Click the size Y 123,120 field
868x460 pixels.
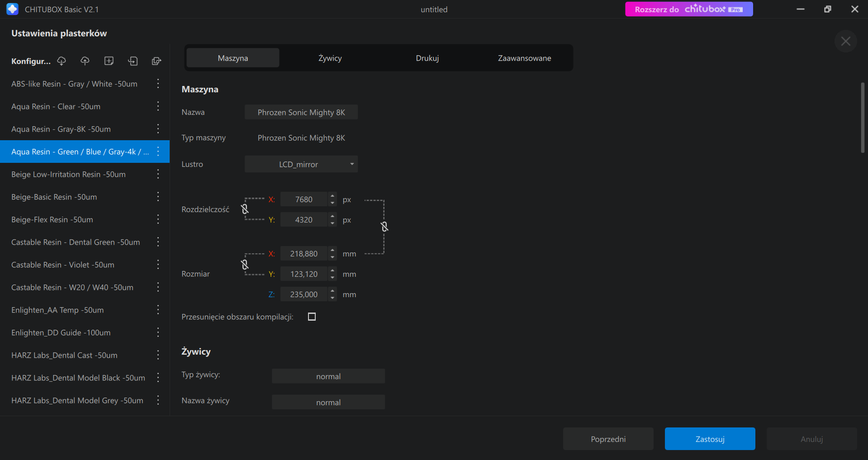point(304,274)
